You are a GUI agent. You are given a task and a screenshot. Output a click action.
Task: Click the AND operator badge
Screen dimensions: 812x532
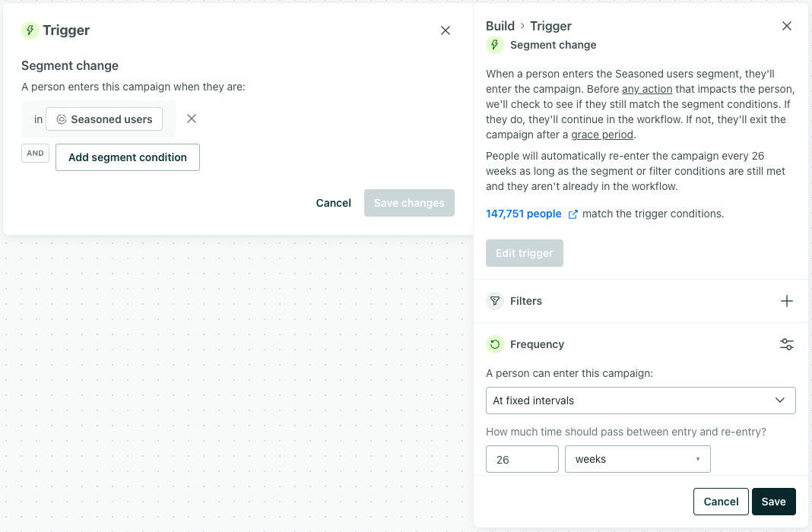(x=35, y=153)
